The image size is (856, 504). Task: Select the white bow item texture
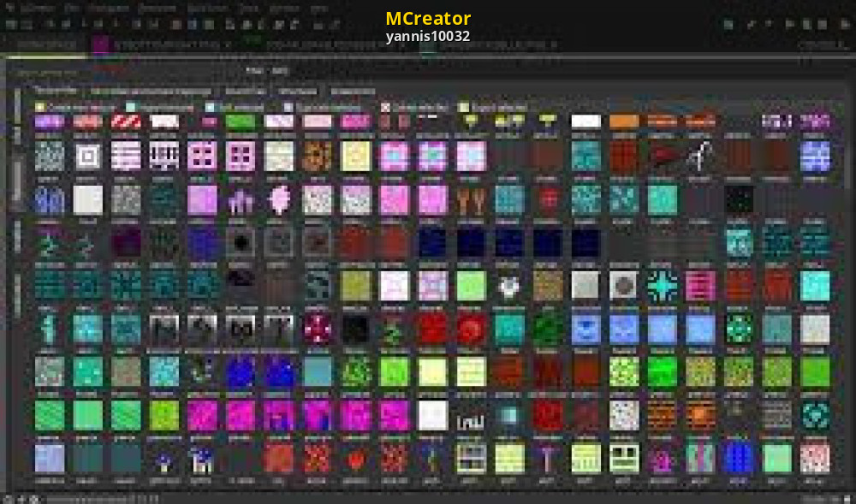701,157
